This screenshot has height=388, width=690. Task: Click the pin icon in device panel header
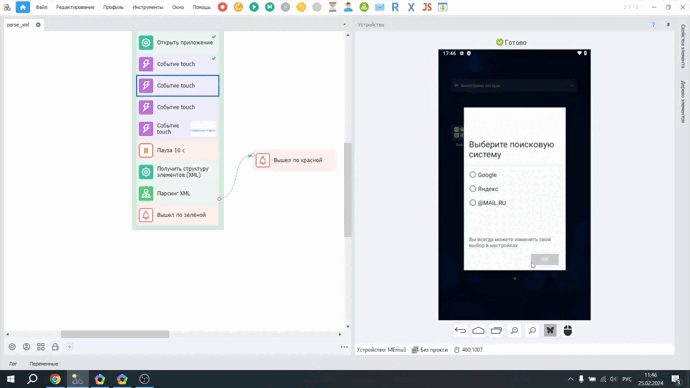[668, 25]
